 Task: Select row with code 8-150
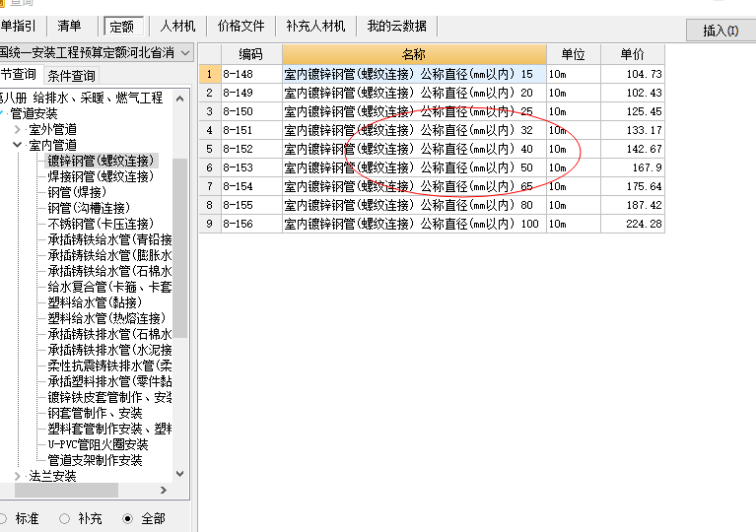[x=432, y=111]
